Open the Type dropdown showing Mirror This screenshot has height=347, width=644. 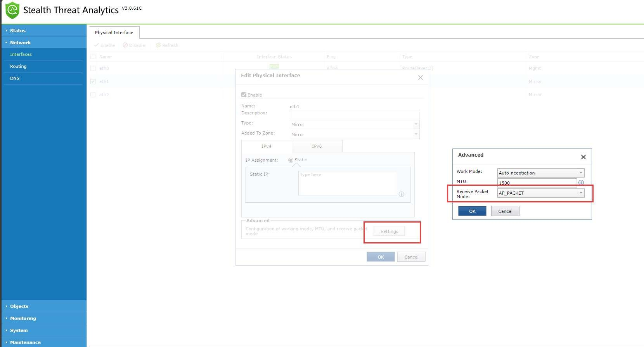[x=355, y=124]
